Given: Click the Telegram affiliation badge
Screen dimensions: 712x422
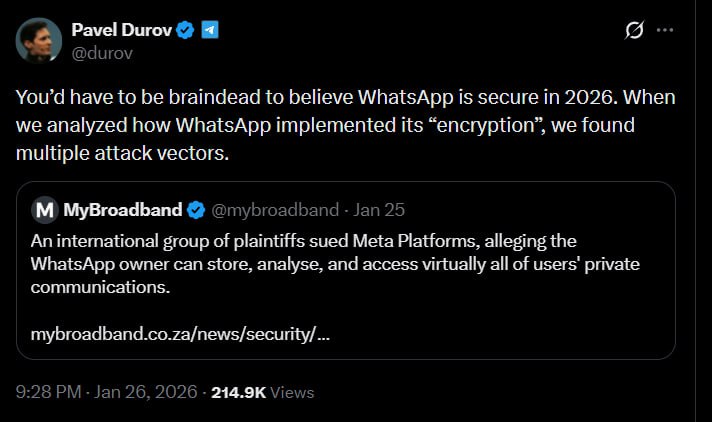Looking at the screenshot, I should point(209,30).
